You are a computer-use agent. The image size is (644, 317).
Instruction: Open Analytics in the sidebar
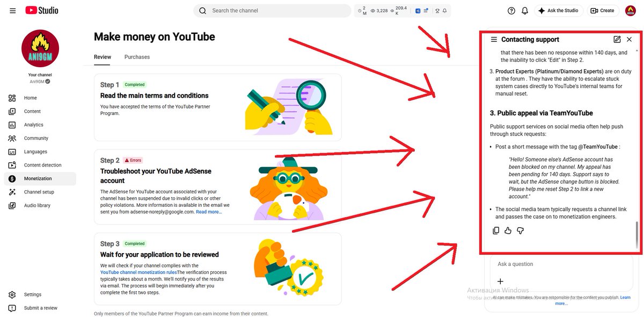point(40,125)
